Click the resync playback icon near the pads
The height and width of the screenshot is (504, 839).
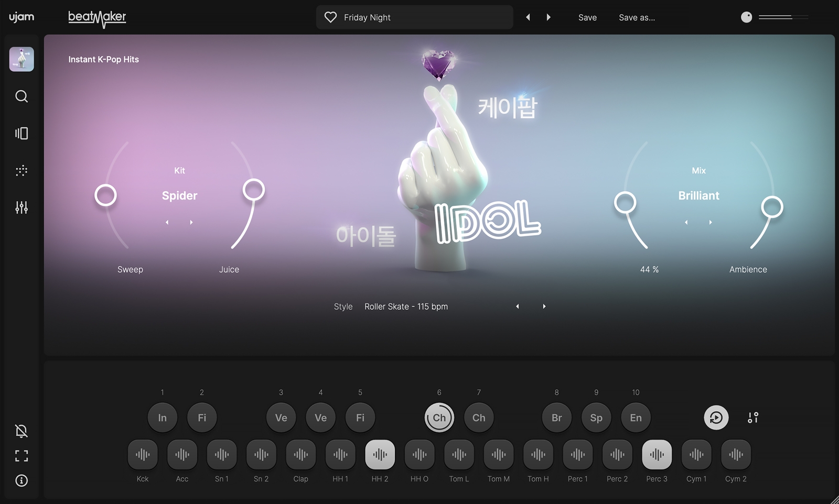tap(716, 418)
